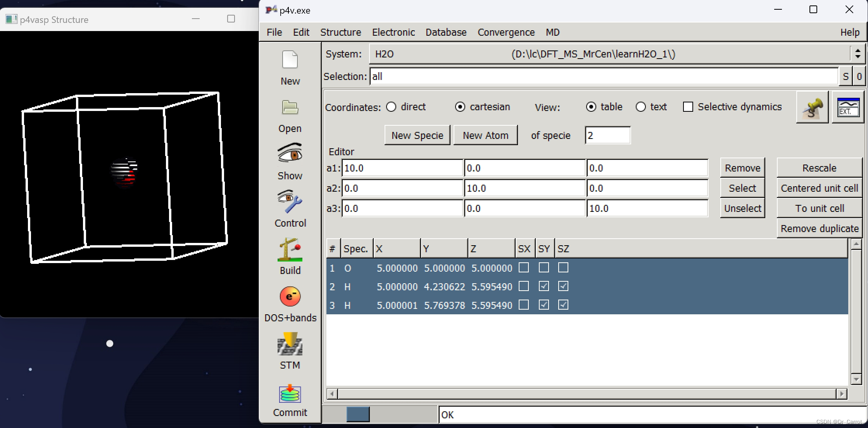Click the pushpin icon button
This screenshot has height=428, width=868.
pyautogui.click(x=812, y=107)
